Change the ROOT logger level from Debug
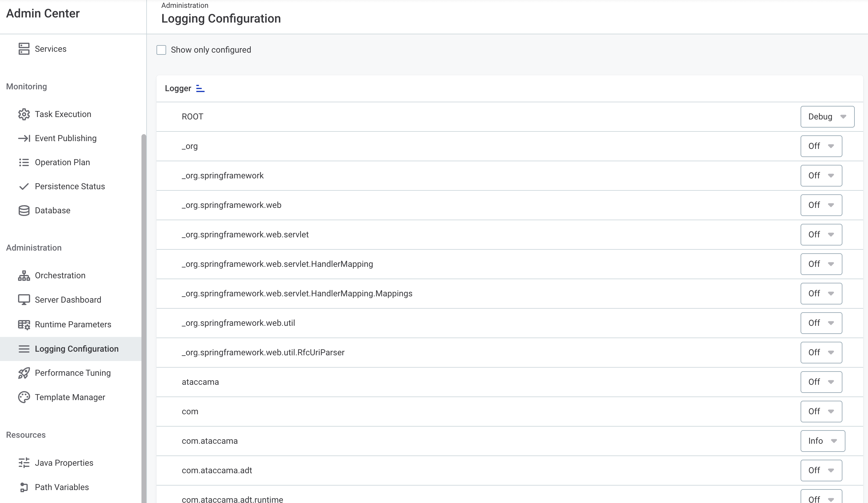Viewport: 868px width, 503px height. point(827,116)
